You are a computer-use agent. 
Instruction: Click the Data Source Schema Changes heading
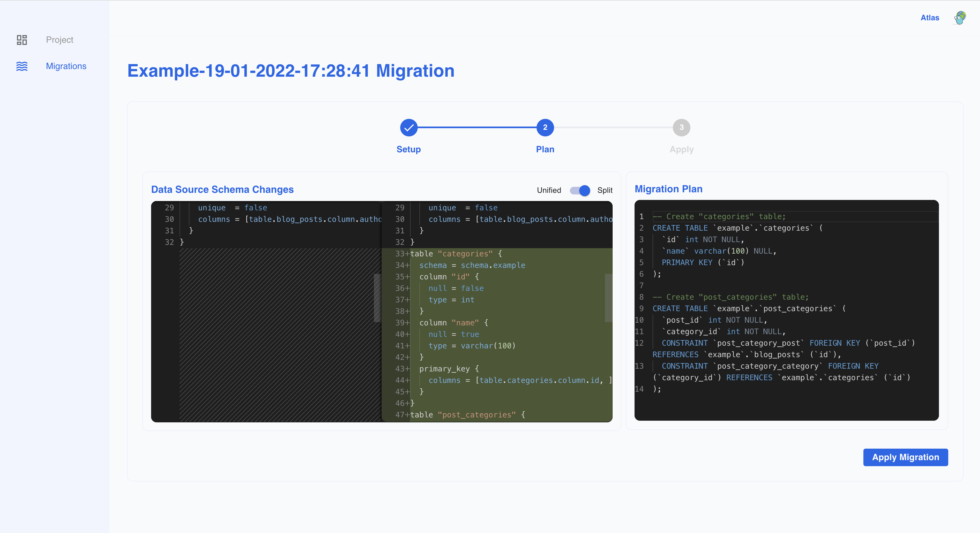[222, 190]
